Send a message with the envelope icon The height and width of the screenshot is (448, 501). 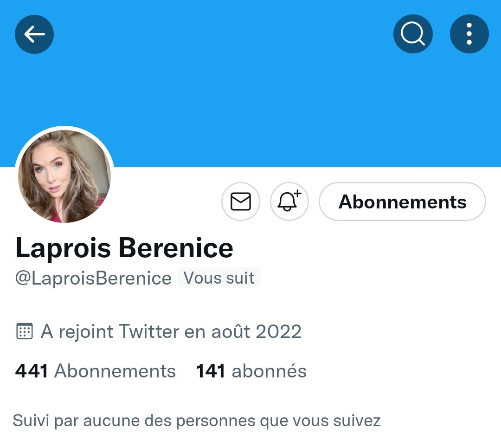pos(241,201)
